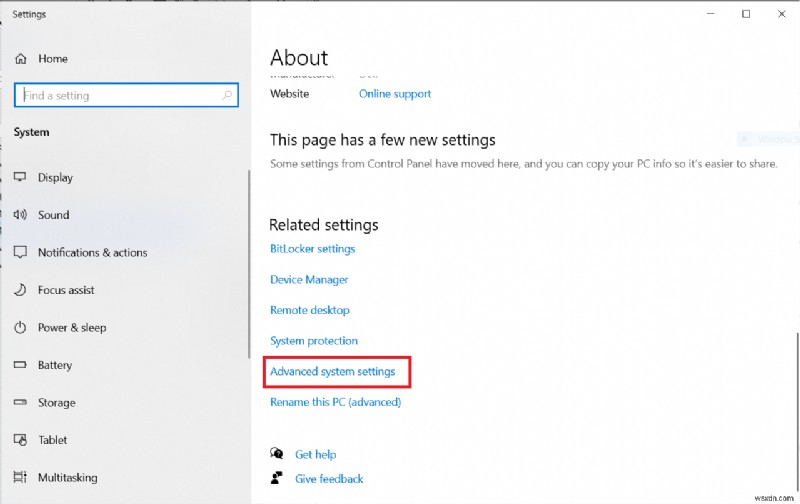Image resolution: width=800 pixels, height=504 pixels.
Task: Click the Get help link
Action: [x=315, y=454]
